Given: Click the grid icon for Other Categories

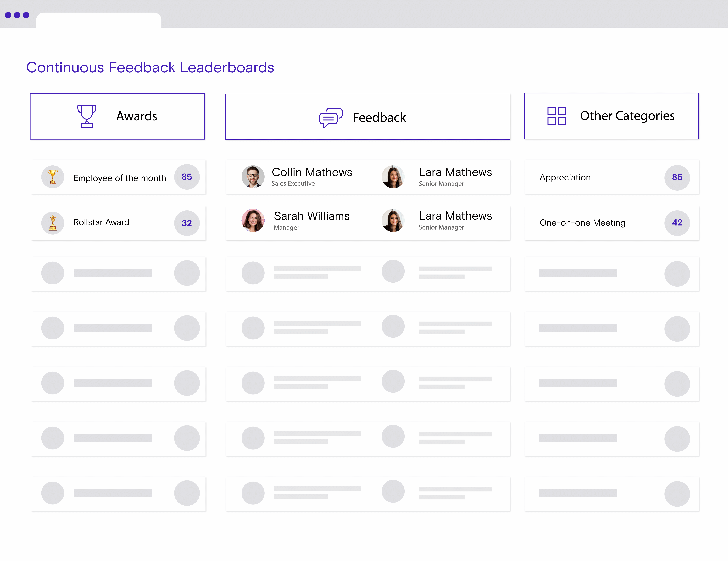Looking at the screenshot, I should [557, 116].
